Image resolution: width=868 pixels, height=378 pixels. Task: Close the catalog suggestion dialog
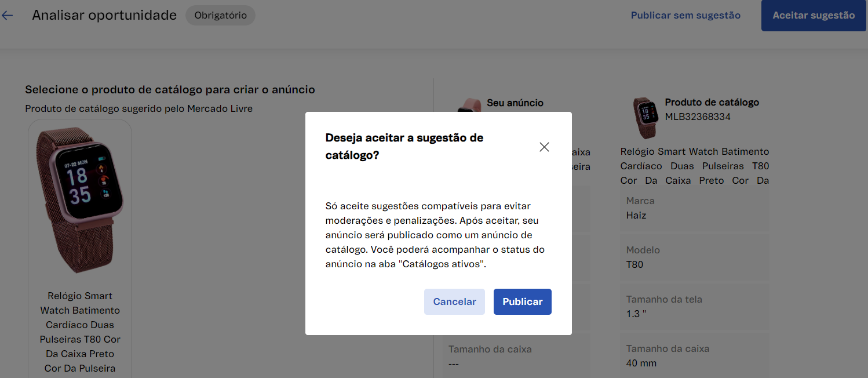point(544,147)
